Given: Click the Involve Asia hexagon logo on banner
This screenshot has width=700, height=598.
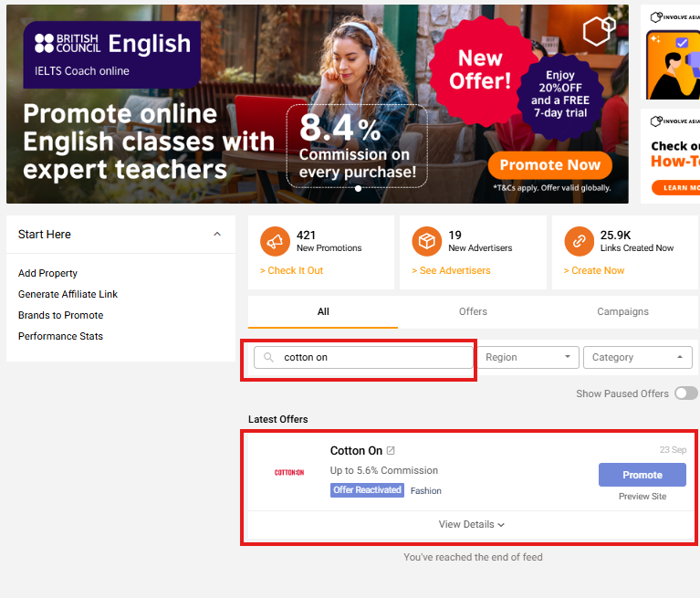Looking at the screenshot, I should [599, 31].
